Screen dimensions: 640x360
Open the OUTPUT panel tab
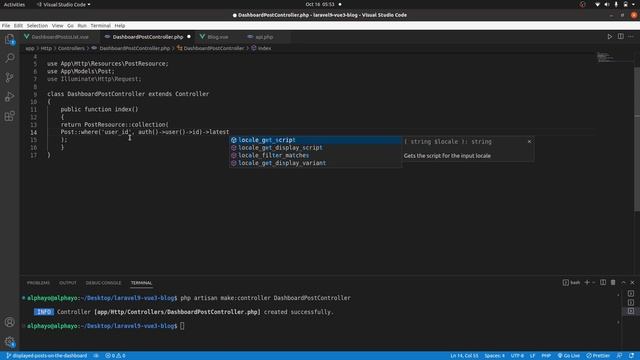pyautogui.click(x=68, y=282)
